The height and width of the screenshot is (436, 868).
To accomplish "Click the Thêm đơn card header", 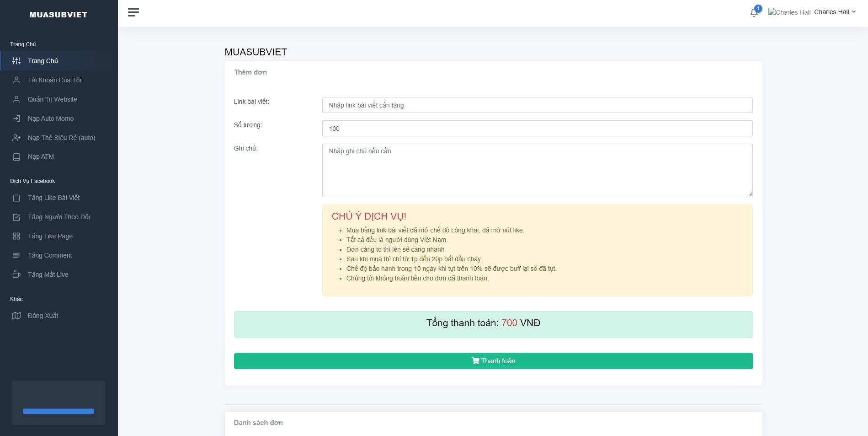I will [x=250, y=72].
